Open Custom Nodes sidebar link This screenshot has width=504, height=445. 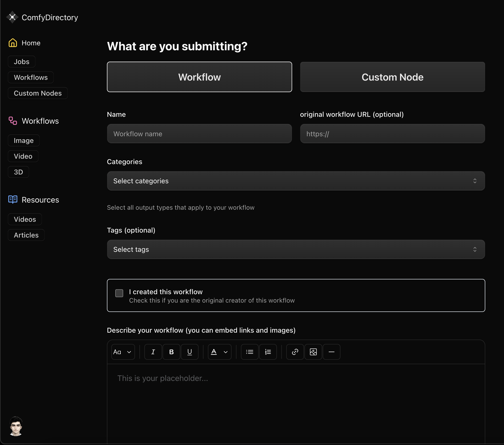pyautogui.click(x=38, y=93)
